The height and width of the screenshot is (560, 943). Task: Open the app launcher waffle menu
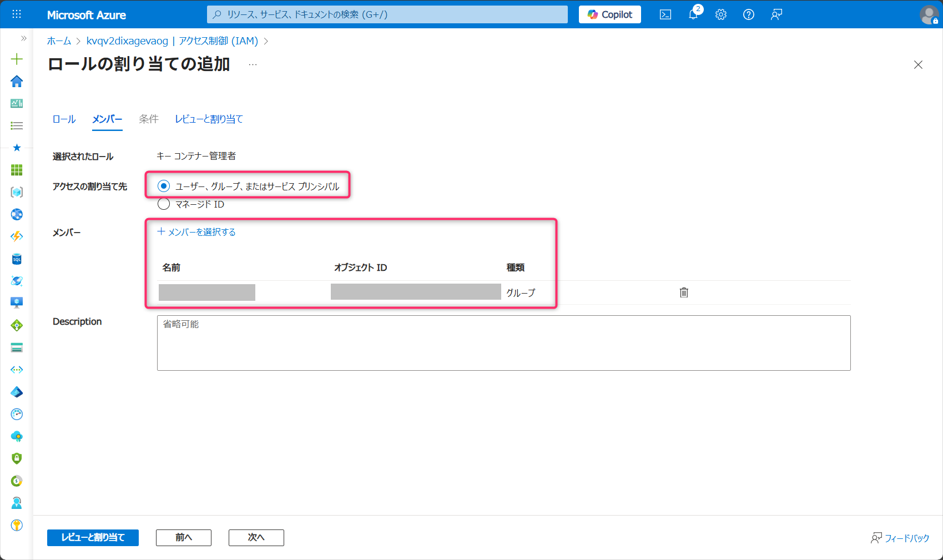(x=17, y=14)
